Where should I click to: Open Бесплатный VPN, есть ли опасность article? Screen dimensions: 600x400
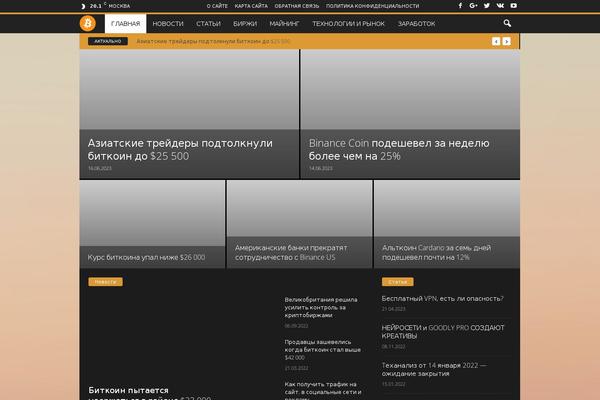pyautogui.click(x=442, y=299)
